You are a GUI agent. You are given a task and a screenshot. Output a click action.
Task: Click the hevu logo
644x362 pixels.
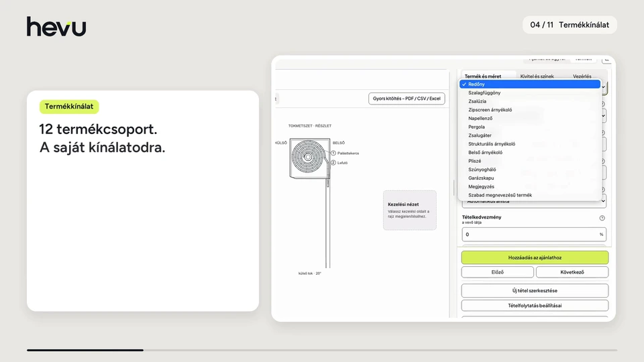point(56,27)
